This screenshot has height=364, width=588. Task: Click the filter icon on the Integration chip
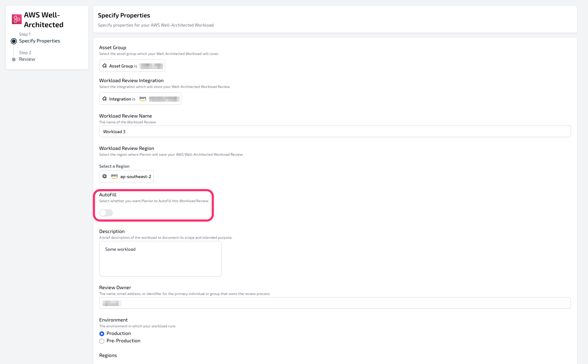click(105, 99)
